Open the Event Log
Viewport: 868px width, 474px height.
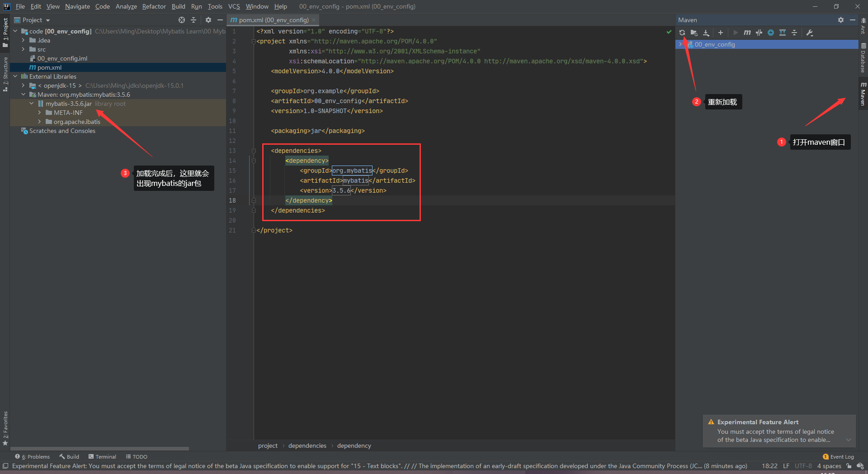tap(839, 457)
